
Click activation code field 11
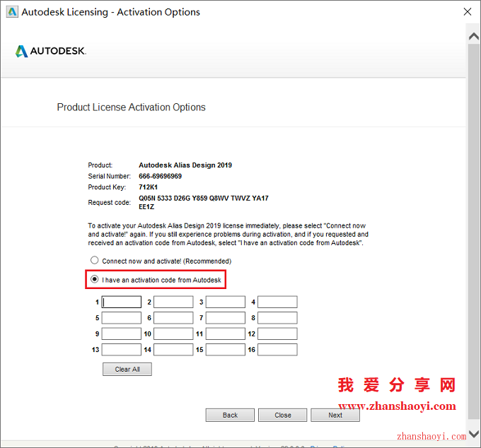226,334
